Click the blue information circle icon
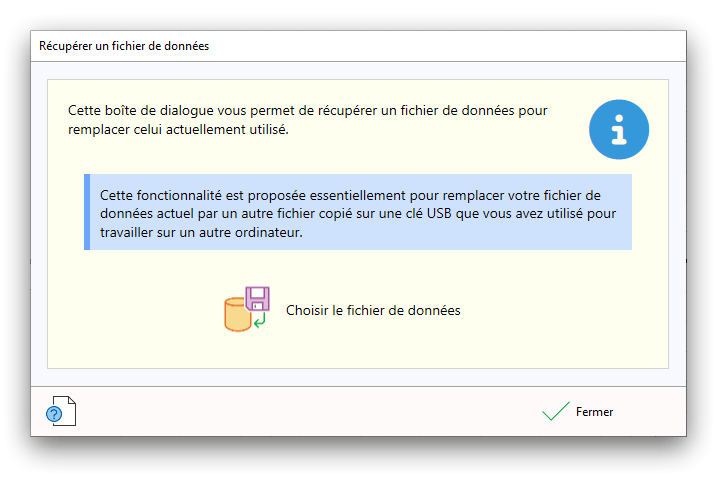 (x=619, y=129)
